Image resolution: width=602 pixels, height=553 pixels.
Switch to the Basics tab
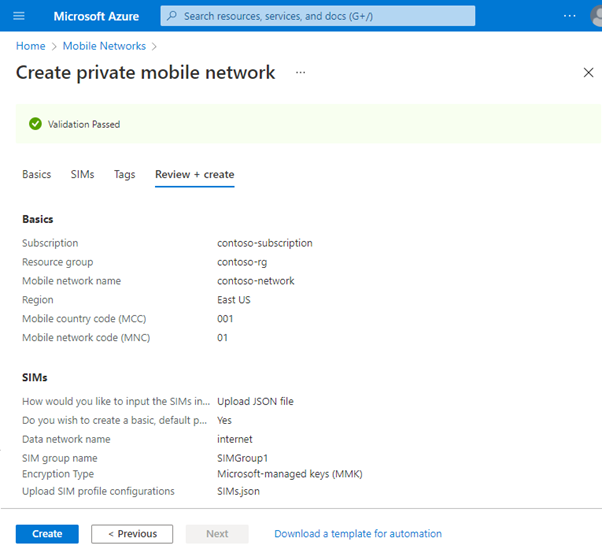(36, 174)
